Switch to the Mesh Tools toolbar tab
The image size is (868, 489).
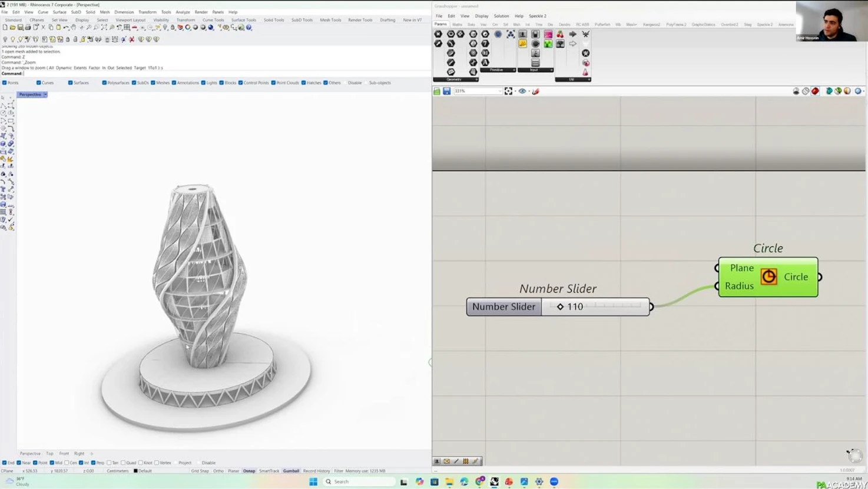click(x=330, y=20)
